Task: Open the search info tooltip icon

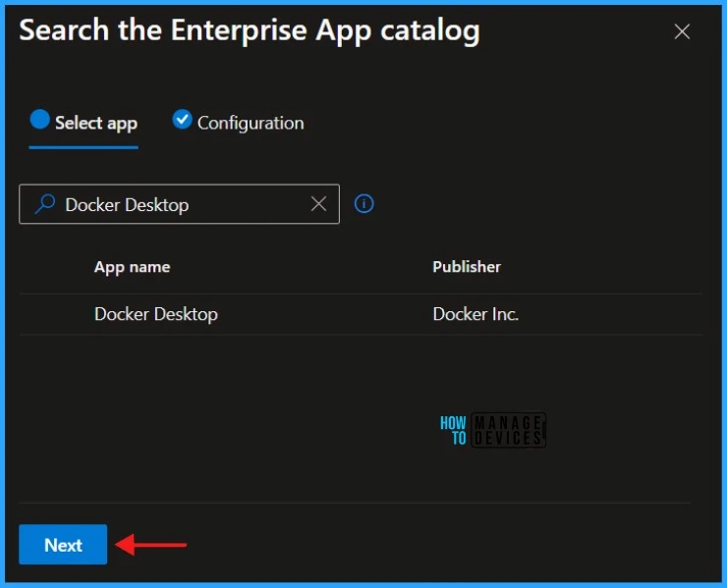Action: [x=363, y=204]
